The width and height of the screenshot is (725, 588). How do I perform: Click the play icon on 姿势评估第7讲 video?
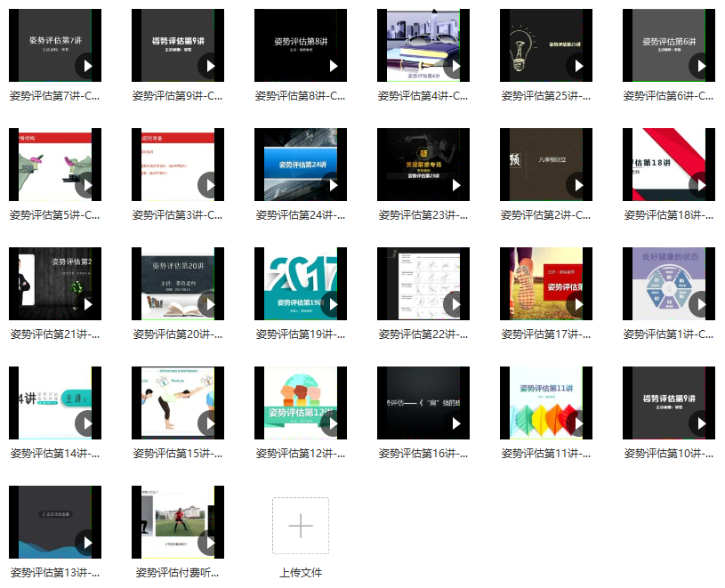pos(86,66)
